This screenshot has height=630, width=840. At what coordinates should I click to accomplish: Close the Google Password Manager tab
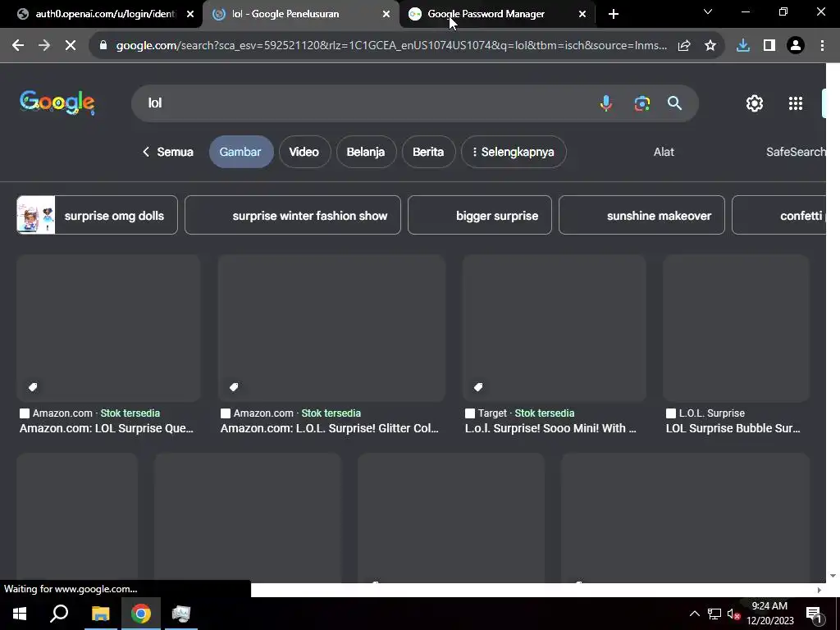click(582, 14)
